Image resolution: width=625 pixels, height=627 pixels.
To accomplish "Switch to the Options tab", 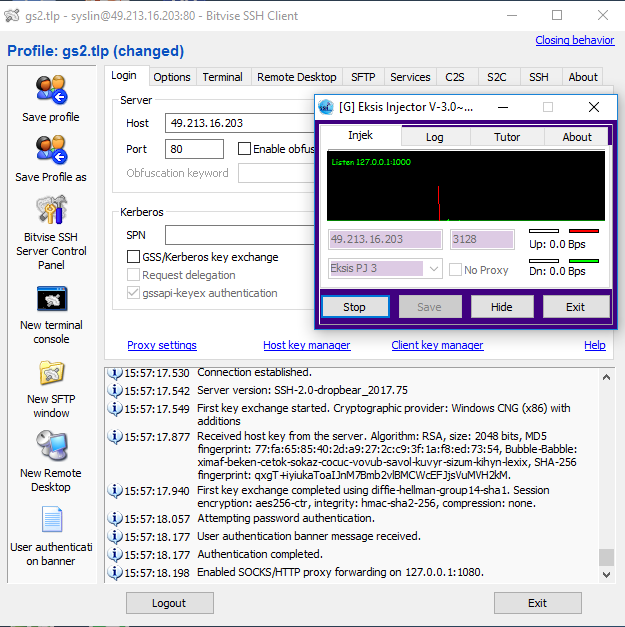I will tap(172, 77).
